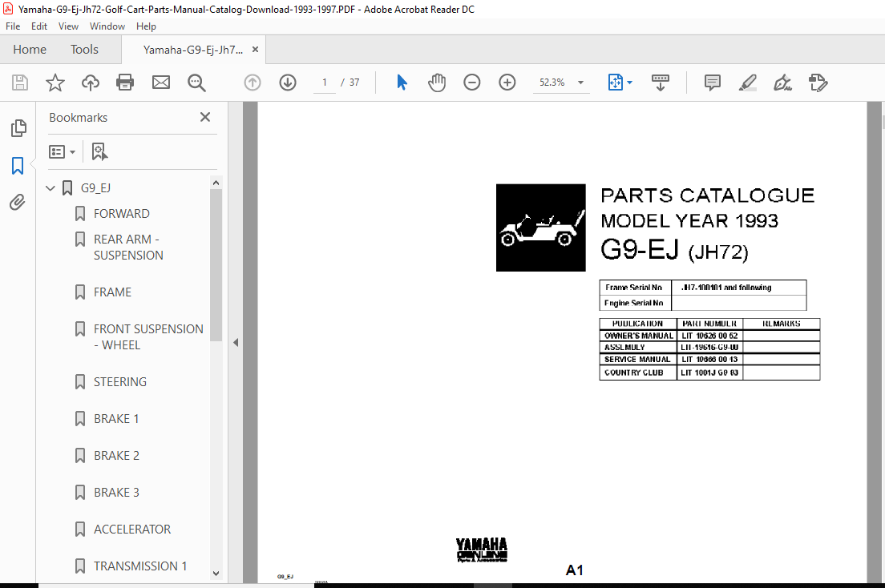Select the G9_EJ root bookmark
Viewport: 885px width, 588px height.
pos(95,188)
